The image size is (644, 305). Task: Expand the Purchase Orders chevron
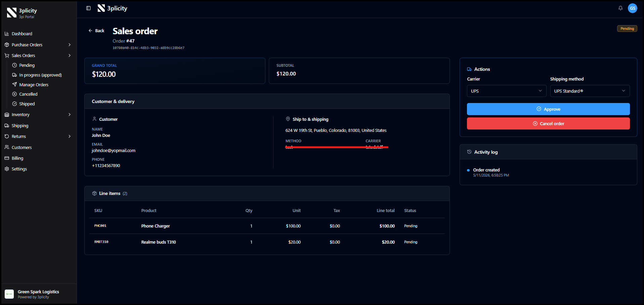click(70, 45)
